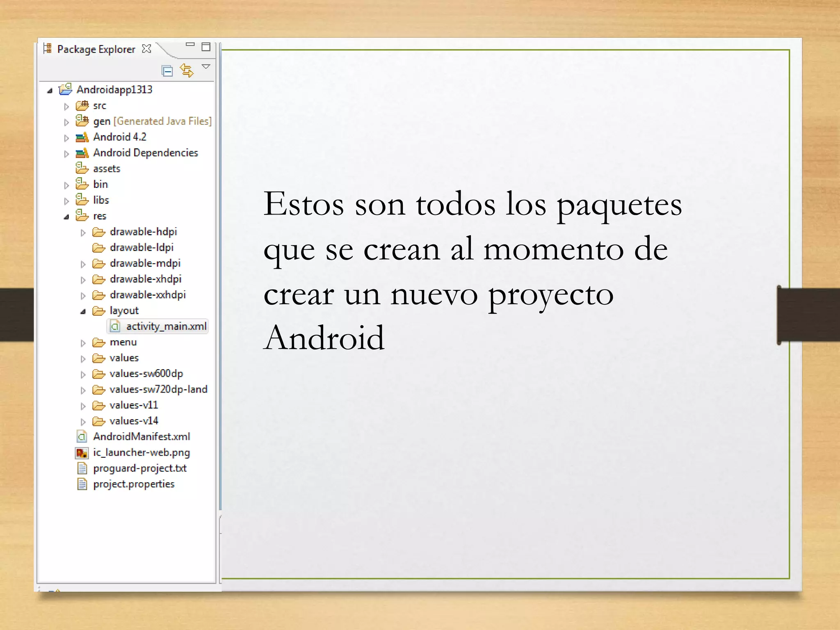This screenshot has height=630, width=840.
Task: Click the Package Explorer panel icon
Action: click(48, 48)
